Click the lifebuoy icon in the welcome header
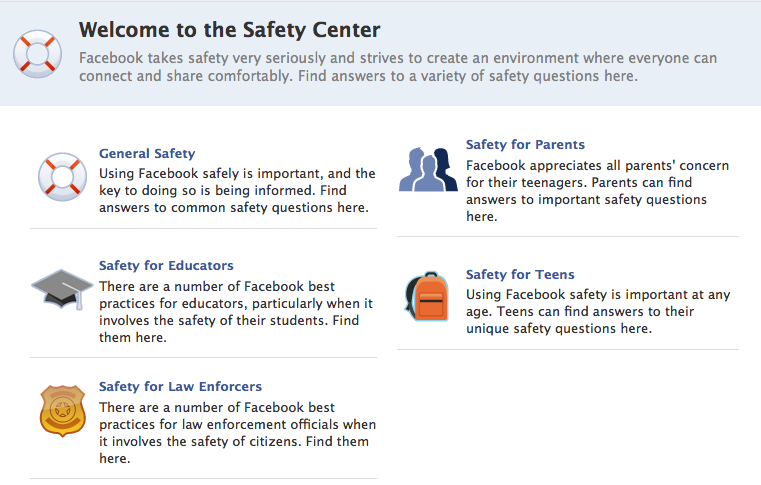 (37, 54)
